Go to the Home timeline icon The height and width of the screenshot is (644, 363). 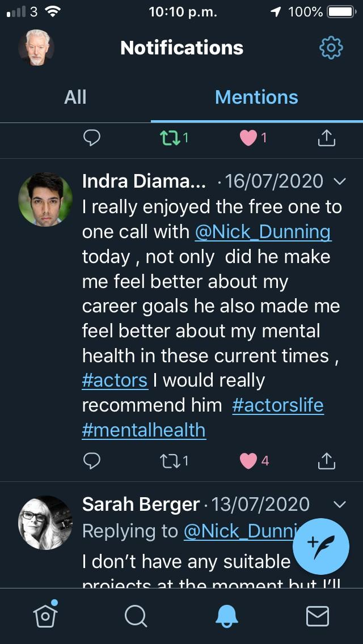point(45,615)
